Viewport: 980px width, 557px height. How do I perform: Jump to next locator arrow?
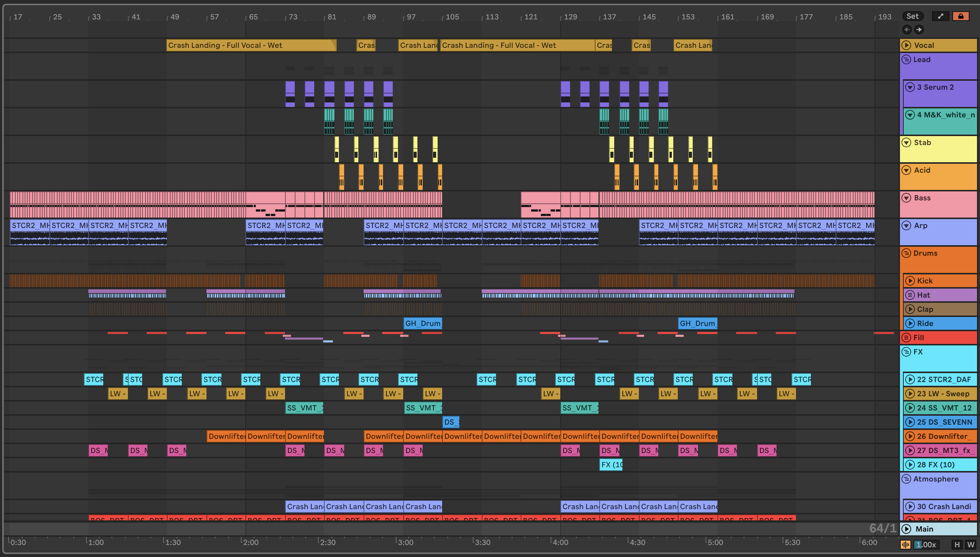[x=919, y=30]
